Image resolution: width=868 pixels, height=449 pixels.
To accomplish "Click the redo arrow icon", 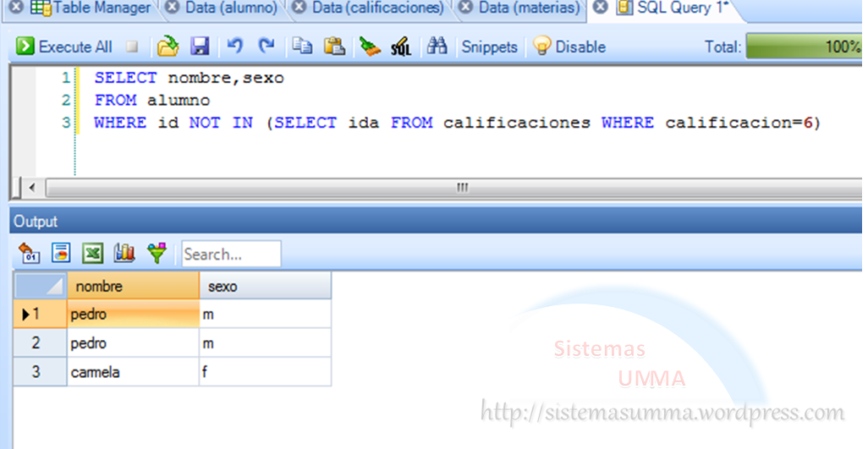I will [x=266, y=47].
